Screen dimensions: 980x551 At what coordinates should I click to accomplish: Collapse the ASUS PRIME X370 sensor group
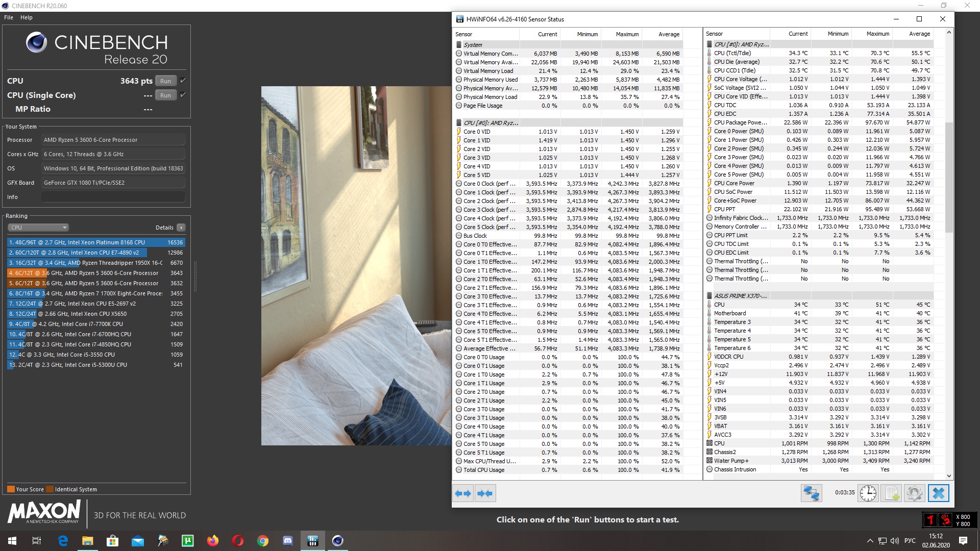(x=740, y=296)
